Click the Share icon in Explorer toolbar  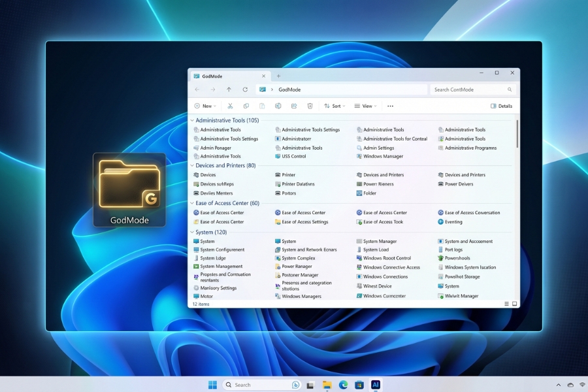pyautogui.click(x=294, y=106)
